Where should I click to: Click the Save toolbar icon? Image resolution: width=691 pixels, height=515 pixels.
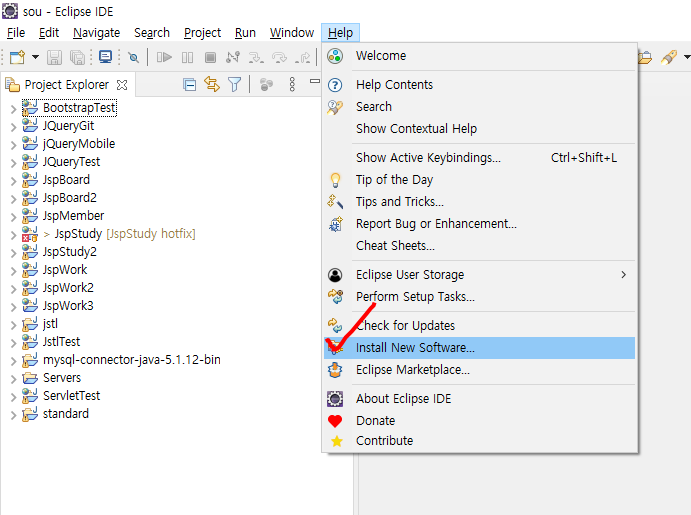[x=54, y=57]
